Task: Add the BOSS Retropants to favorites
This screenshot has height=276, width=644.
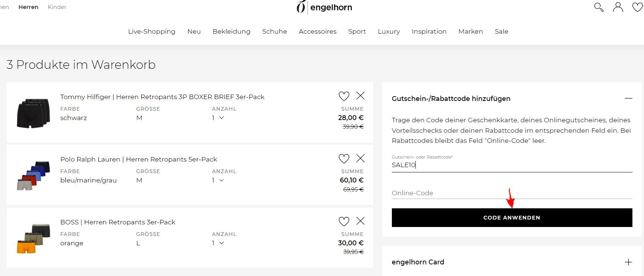Action: click(x=344, y=221)
